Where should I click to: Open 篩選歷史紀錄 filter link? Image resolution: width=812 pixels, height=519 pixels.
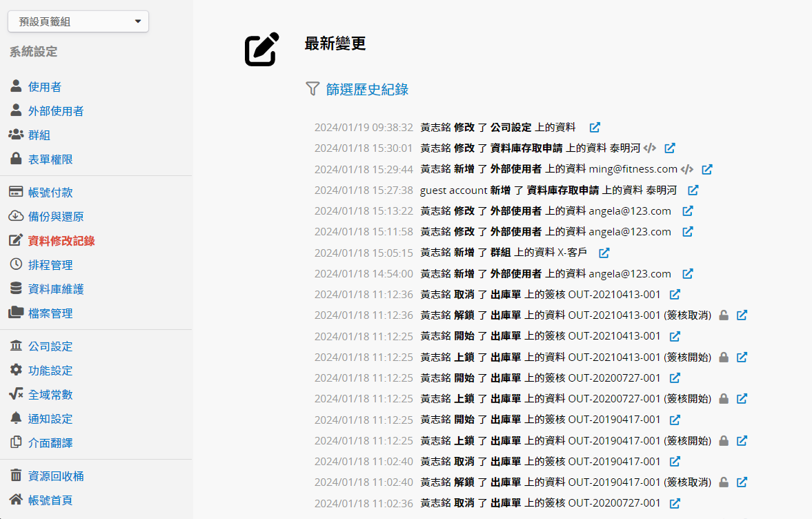coord(367,89)
